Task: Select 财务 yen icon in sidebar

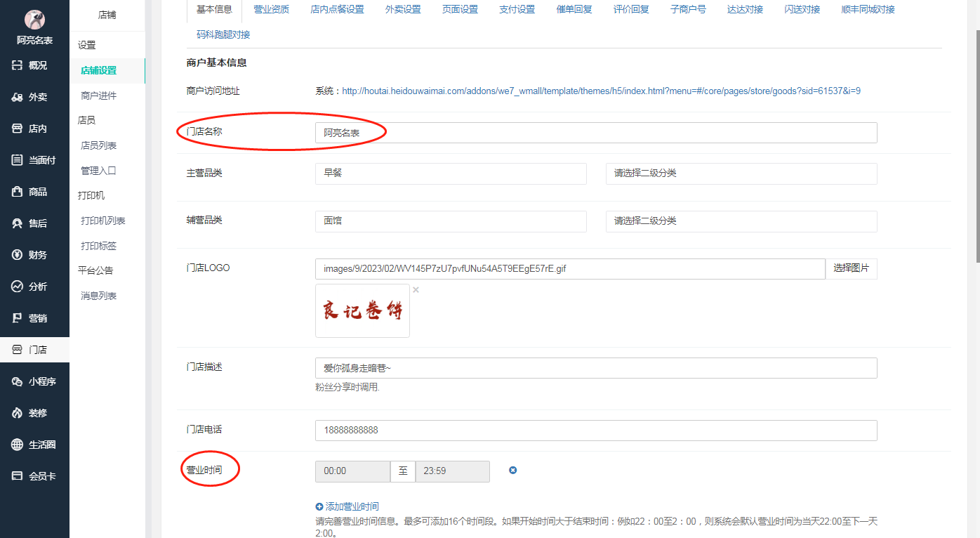Action: point(18,255)
